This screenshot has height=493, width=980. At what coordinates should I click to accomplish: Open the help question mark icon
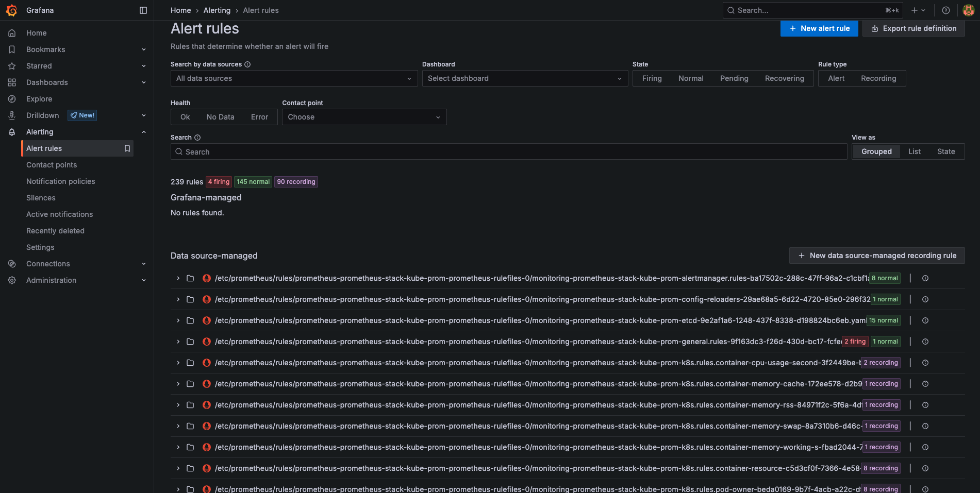tap(946, 10)
